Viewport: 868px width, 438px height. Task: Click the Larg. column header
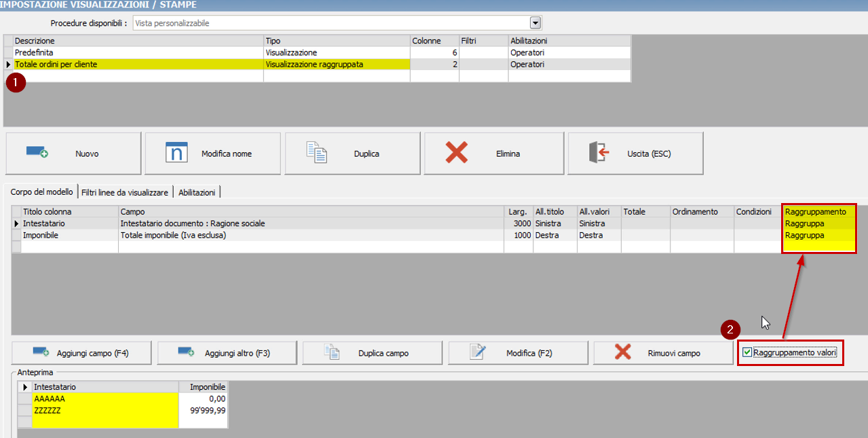pyautogui.click(x=518, y=212)
